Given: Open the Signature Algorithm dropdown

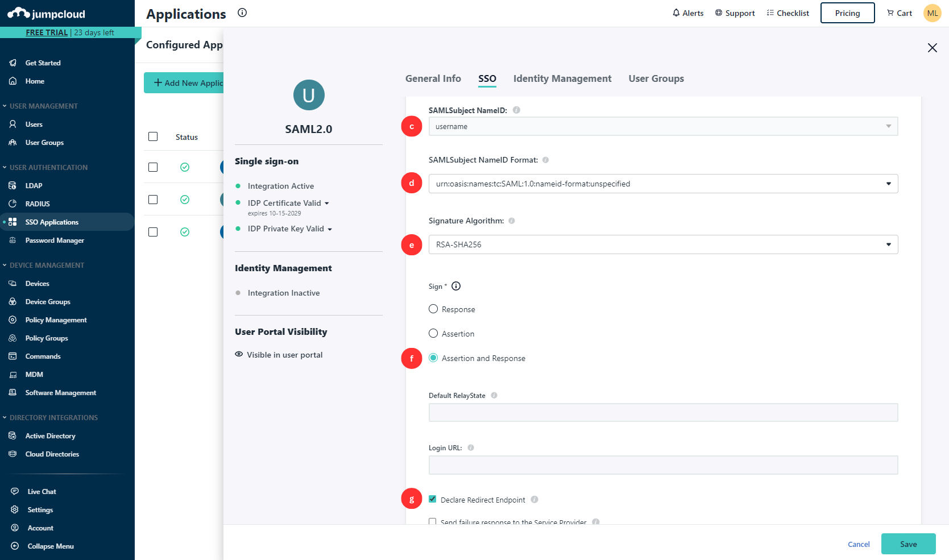Looking at the screenshot, I should 662,244.
